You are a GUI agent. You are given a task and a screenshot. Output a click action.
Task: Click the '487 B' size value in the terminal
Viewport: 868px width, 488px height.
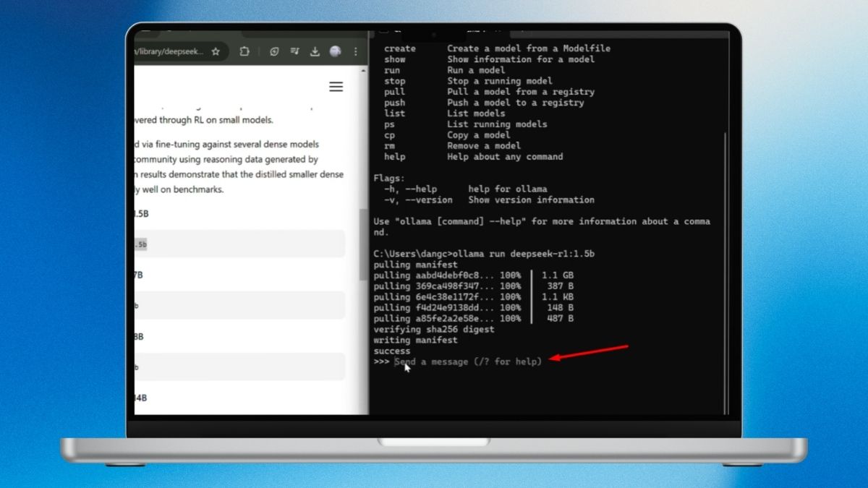click(561, 319)
